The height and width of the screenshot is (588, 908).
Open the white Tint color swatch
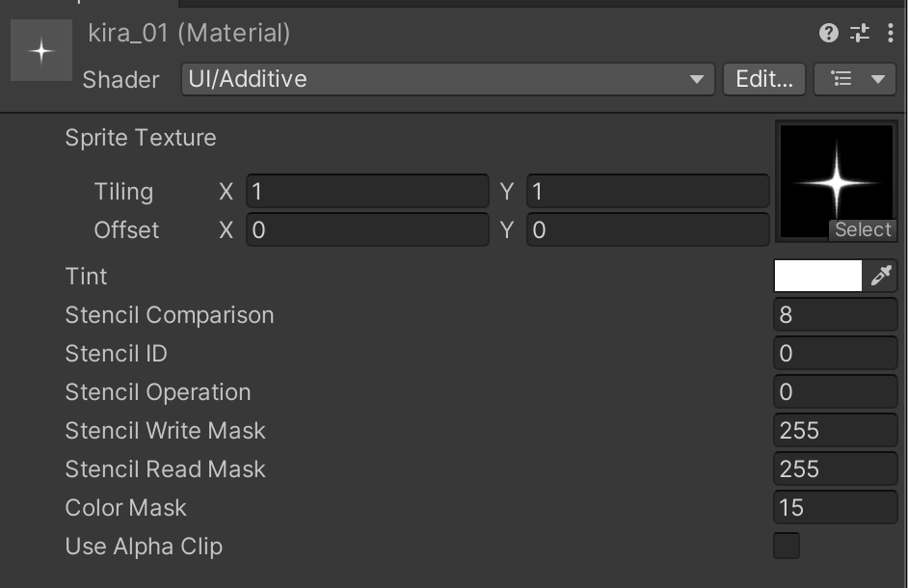pos(817,276)
